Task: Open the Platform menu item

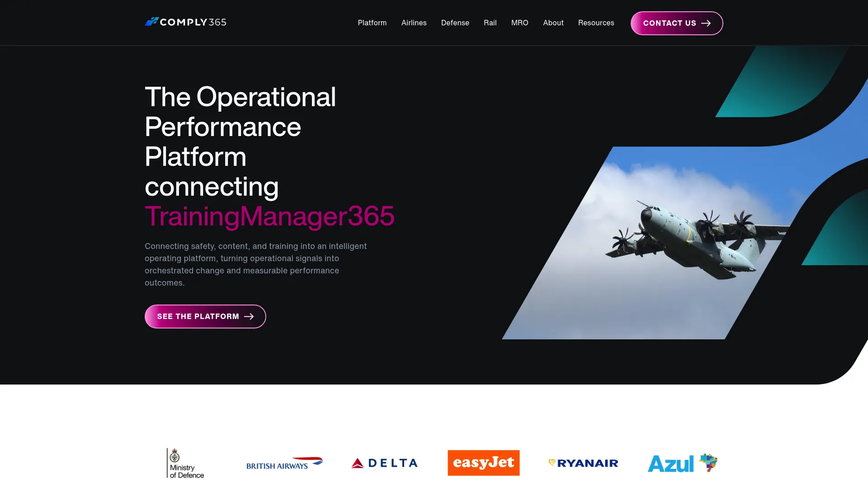Action: click(x=372, y=23)
